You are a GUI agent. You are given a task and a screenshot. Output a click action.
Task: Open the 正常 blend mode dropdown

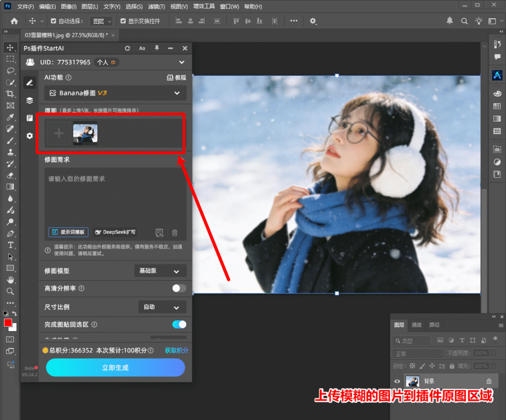(x=418, y=354)
